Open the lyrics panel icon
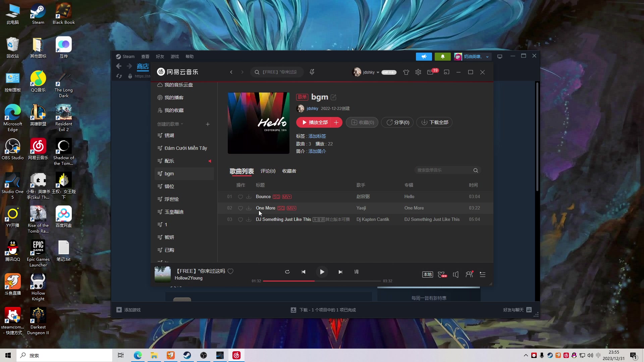The image size is (644, 362). click(356, 272)
